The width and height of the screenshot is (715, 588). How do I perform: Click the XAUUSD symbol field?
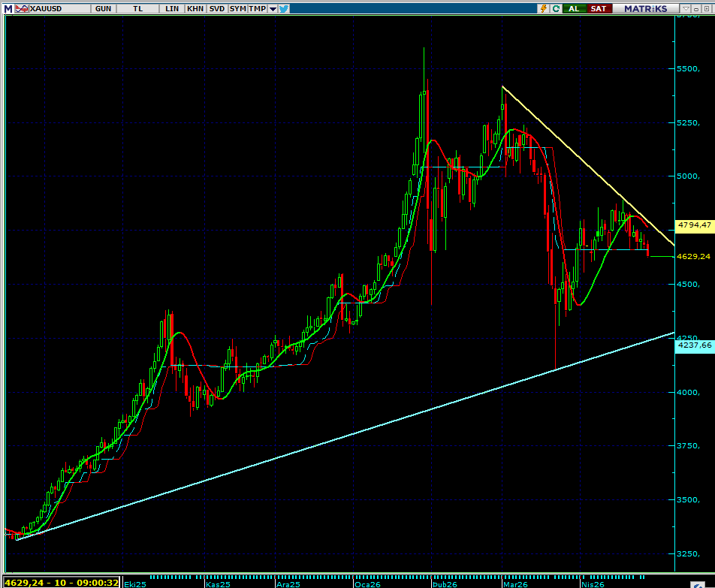coord(59,9)
